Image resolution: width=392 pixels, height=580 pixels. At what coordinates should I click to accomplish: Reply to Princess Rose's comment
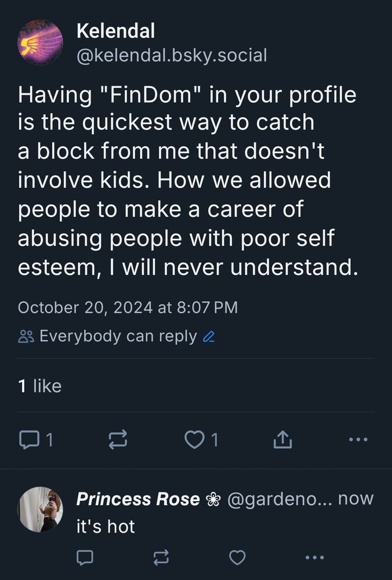click(x=85, y=557)
